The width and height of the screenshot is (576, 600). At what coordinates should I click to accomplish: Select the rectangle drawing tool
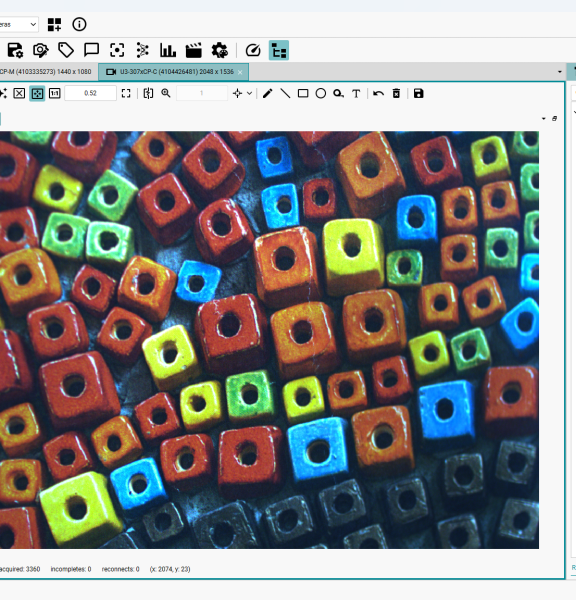coord(303,93)
